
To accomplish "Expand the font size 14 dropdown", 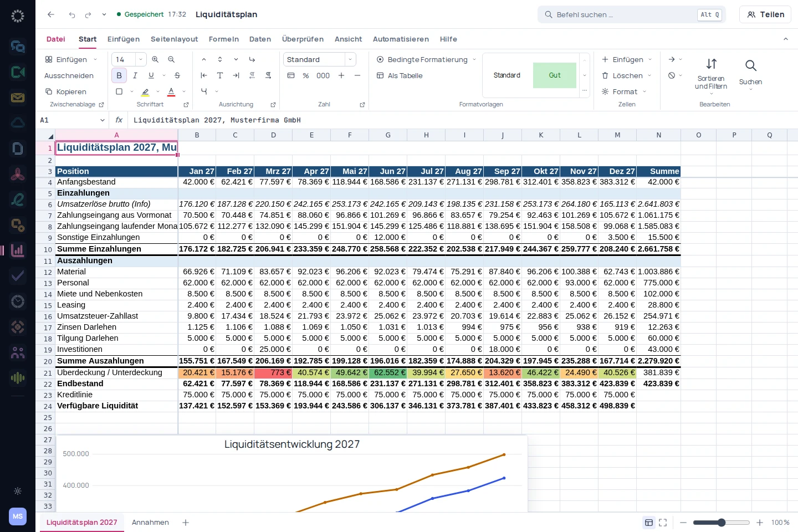I will [141, 59].
